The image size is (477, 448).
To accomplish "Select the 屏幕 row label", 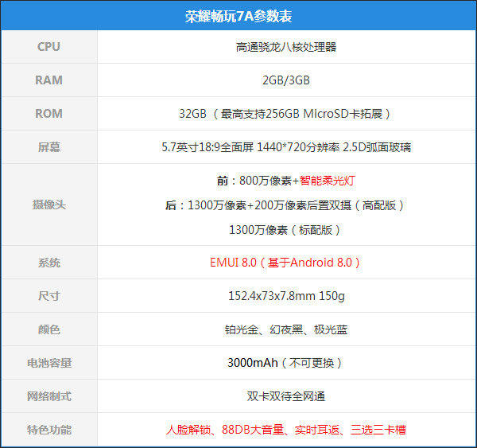I will pos(48,147).
